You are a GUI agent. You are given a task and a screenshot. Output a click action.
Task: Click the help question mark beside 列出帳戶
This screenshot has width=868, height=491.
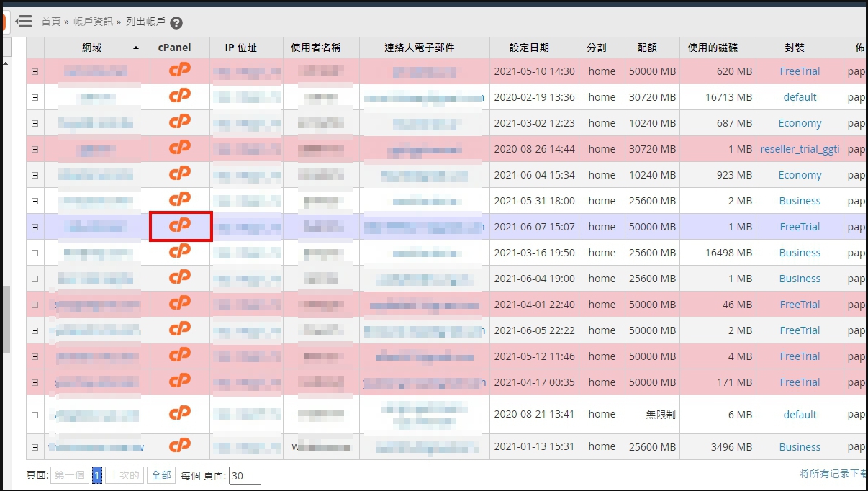(176, 23)
